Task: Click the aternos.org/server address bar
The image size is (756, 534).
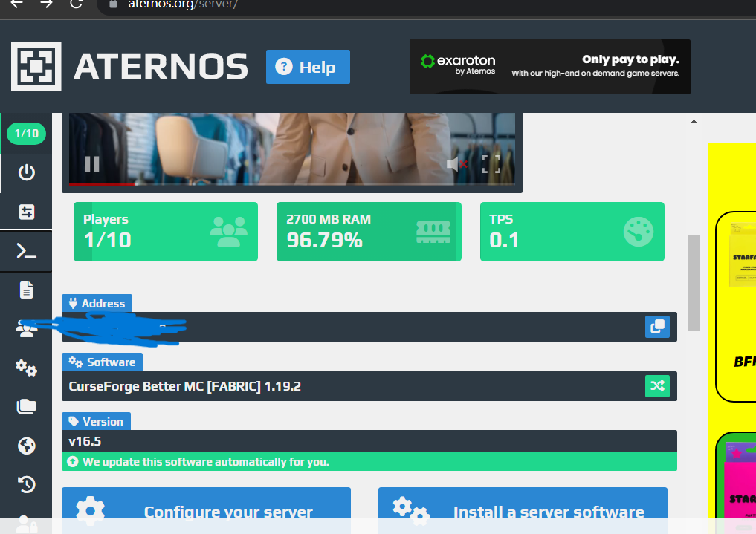Action: (x=183, y=4)
